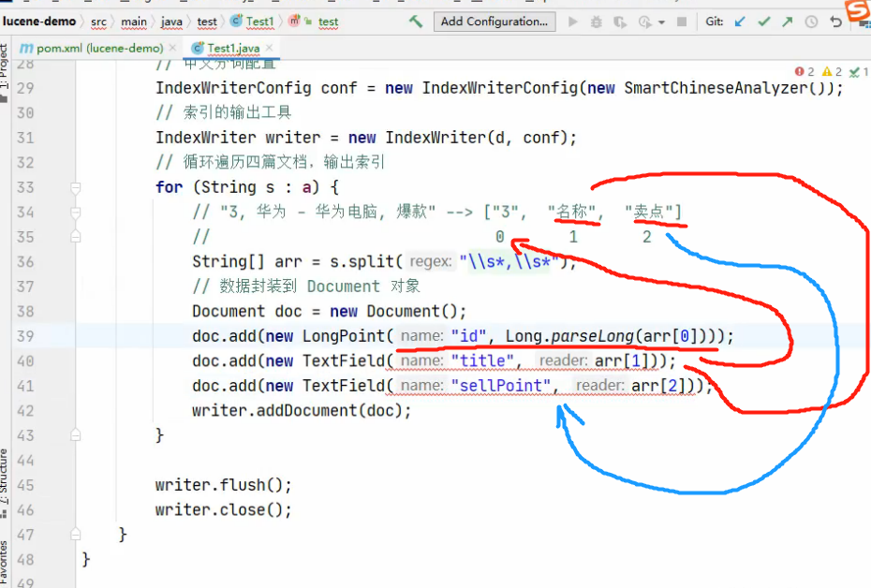Screen dimensions: 871x588
Task: Select java in the navigation bar
Action: coord(171,22)
